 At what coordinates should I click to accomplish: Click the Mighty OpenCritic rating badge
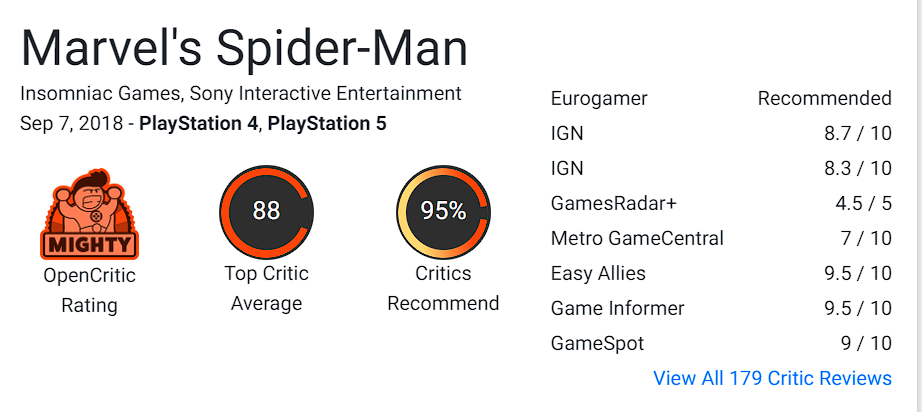tap(89, 213)
